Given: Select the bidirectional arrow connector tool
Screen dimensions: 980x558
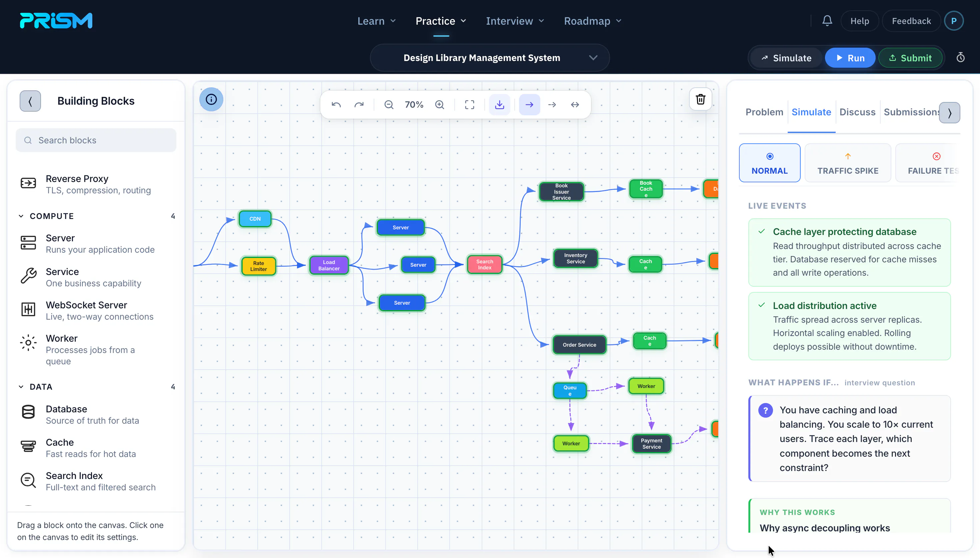Looking at the screenshot, I should point(575,105).
